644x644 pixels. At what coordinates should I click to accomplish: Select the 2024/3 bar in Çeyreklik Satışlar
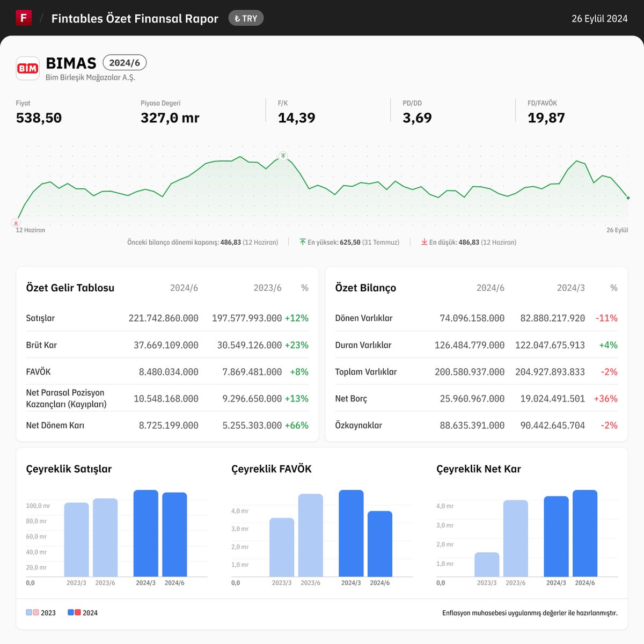click(146, 533)
